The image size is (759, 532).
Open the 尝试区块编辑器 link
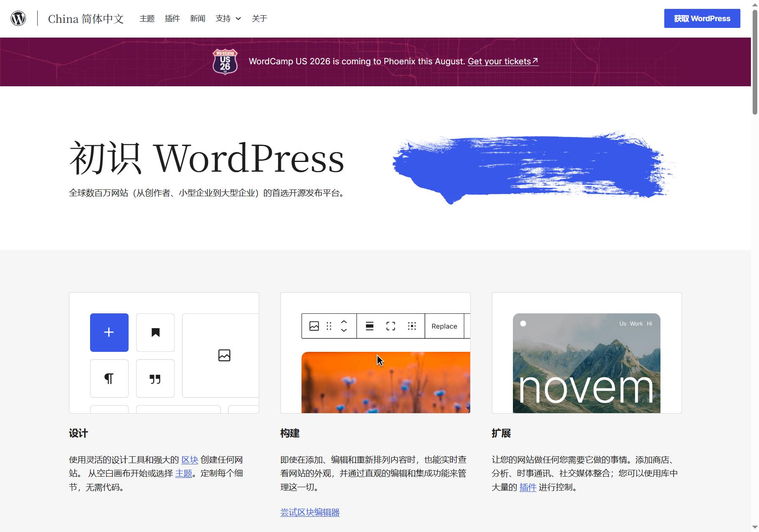[310, 513]
